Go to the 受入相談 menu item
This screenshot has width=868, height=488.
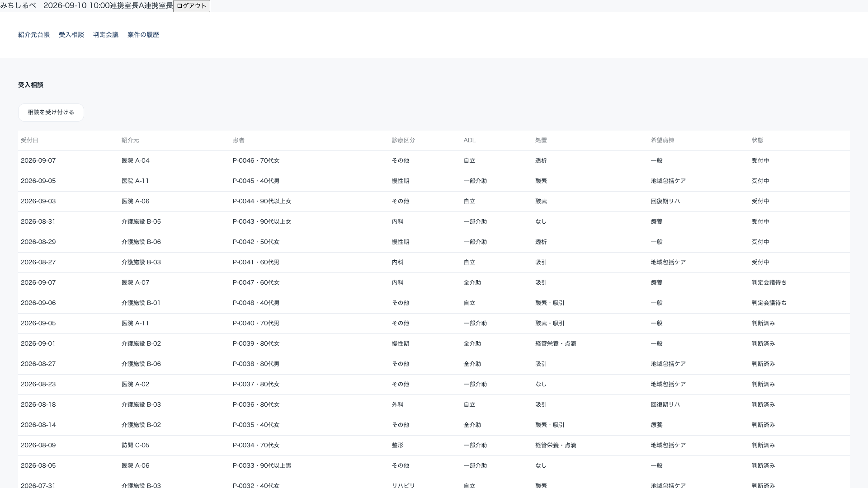pyautogui.click(x=71, y=35)
